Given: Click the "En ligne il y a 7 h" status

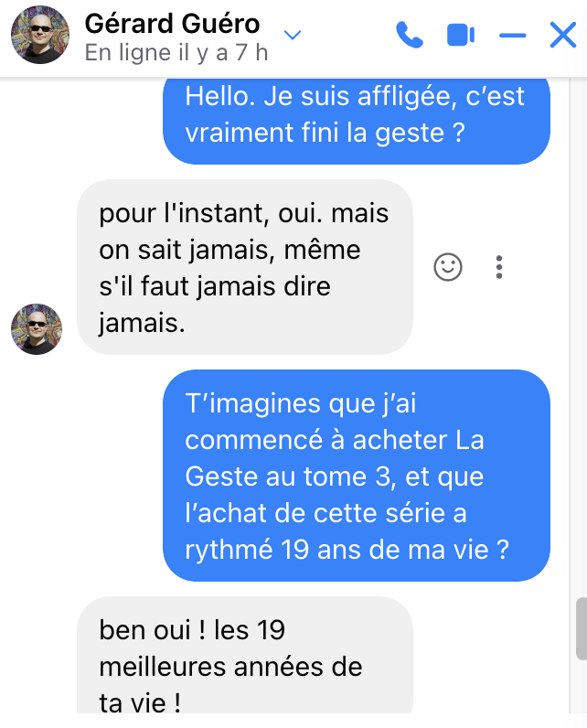Looking at the screenshot, I should tap(176, 52).
